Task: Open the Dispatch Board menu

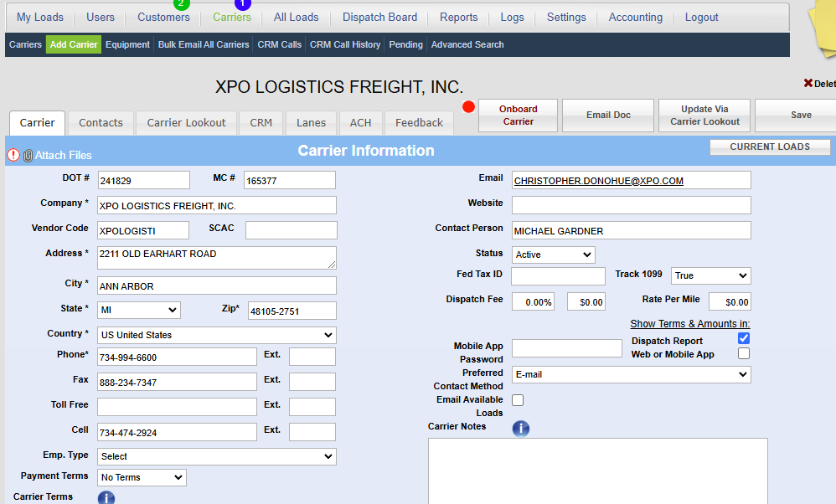Action: tap(379, 17)
